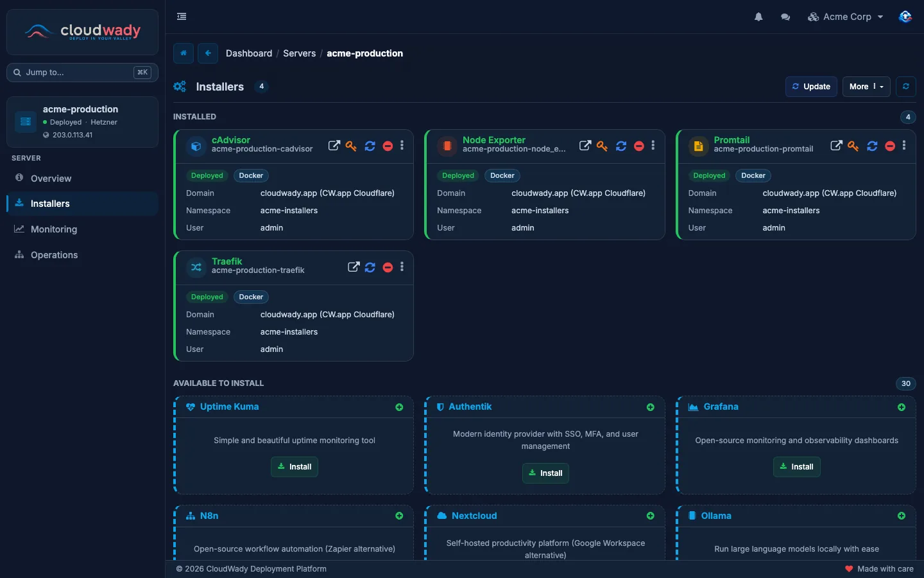Image resolution: width=924 pixels, height=578 pixels.
Task: Add Ollama via plus icon
Action: (x=902, y=516)
